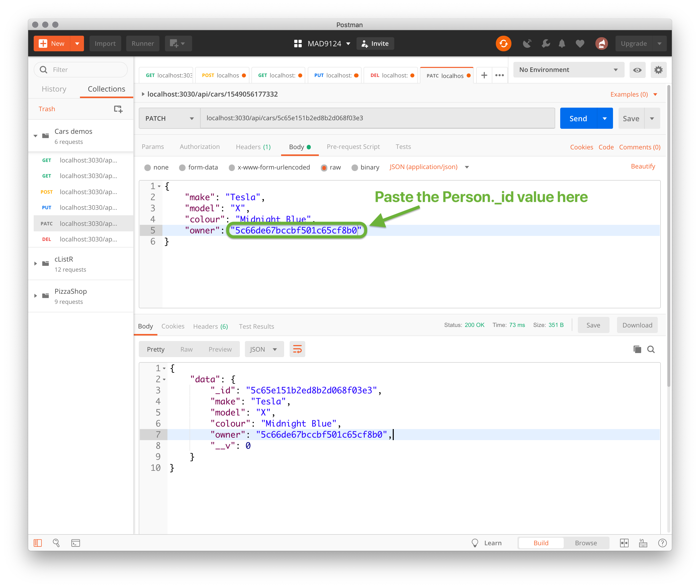The width and height of the screenshot is (700, 588).
Task: Open the No Environment dropdown
Action: 568,70
